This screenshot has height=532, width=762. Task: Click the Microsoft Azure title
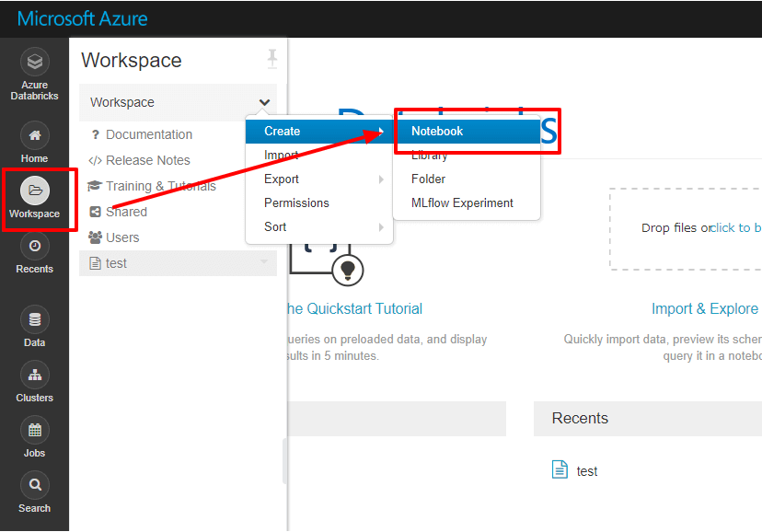coord(82,18)
